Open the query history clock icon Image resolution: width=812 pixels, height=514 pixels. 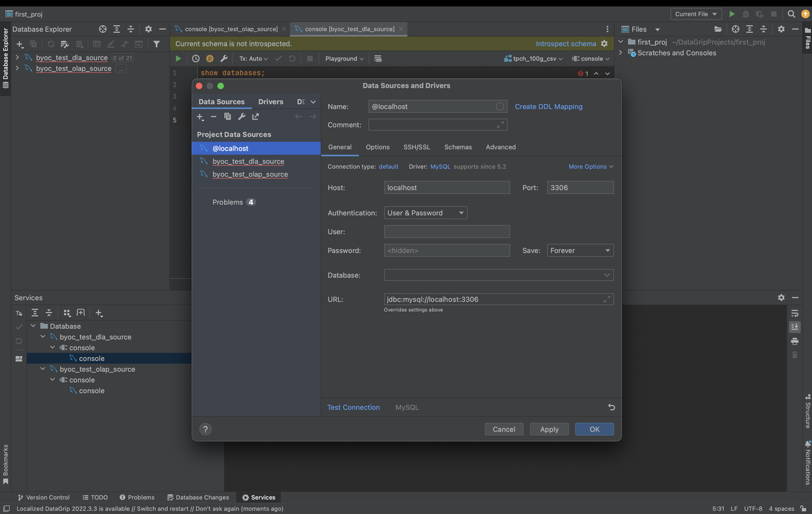pyautogui.click(x=196, y=58)
